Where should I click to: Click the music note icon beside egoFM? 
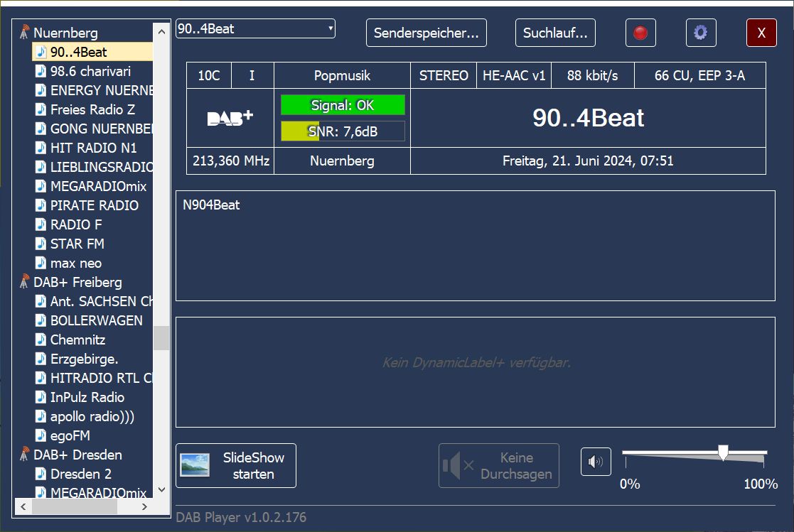[x=41, y=435]
